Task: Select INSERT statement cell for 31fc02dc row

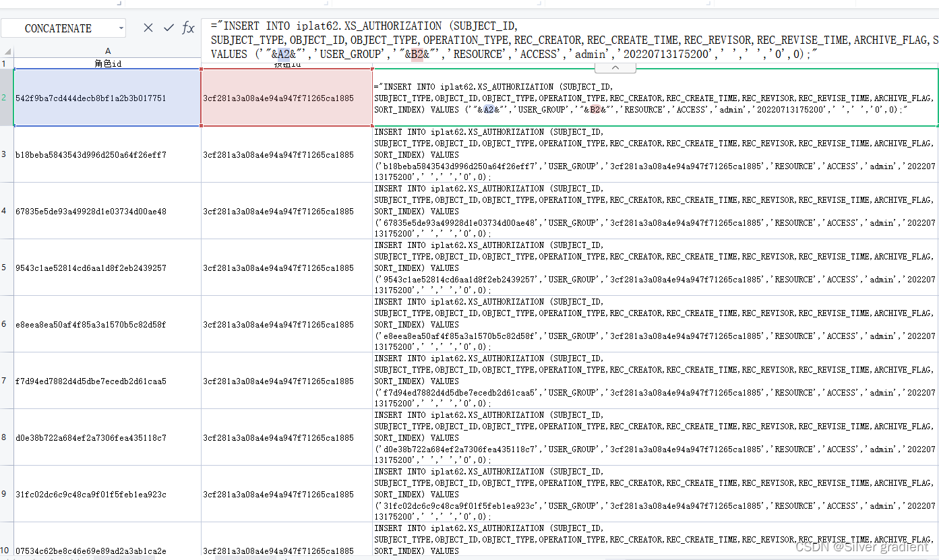Action: (x=655, y=494)
